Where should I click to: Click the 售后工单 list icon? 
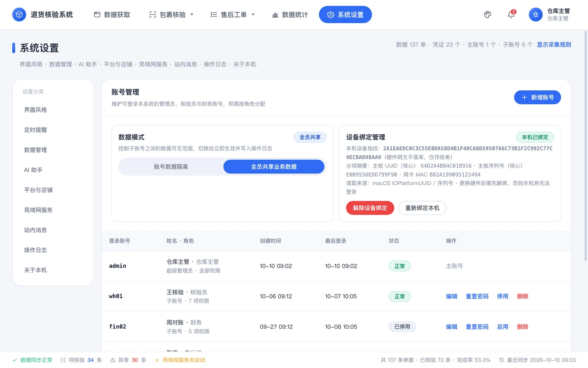(x=214, y=15)
